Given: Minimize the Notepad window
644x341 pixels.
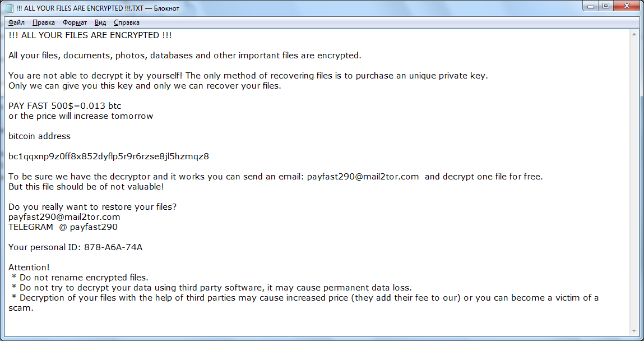Looking at the screenshot, I should pyautogui.click(x=591, y=6).
